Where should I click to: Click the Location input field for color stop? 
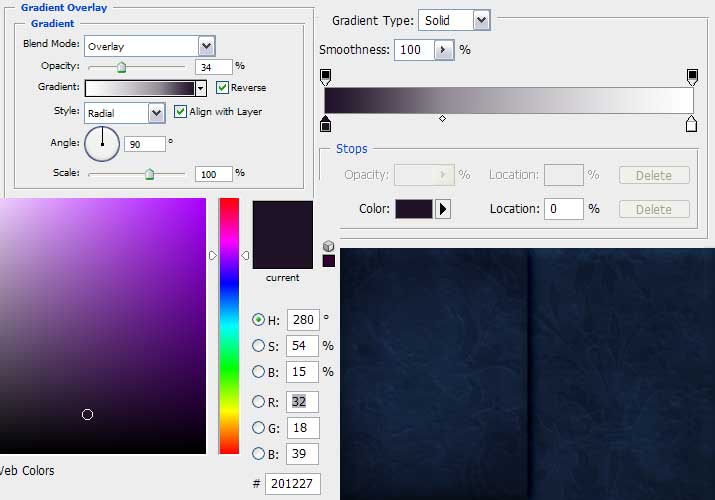564,209
